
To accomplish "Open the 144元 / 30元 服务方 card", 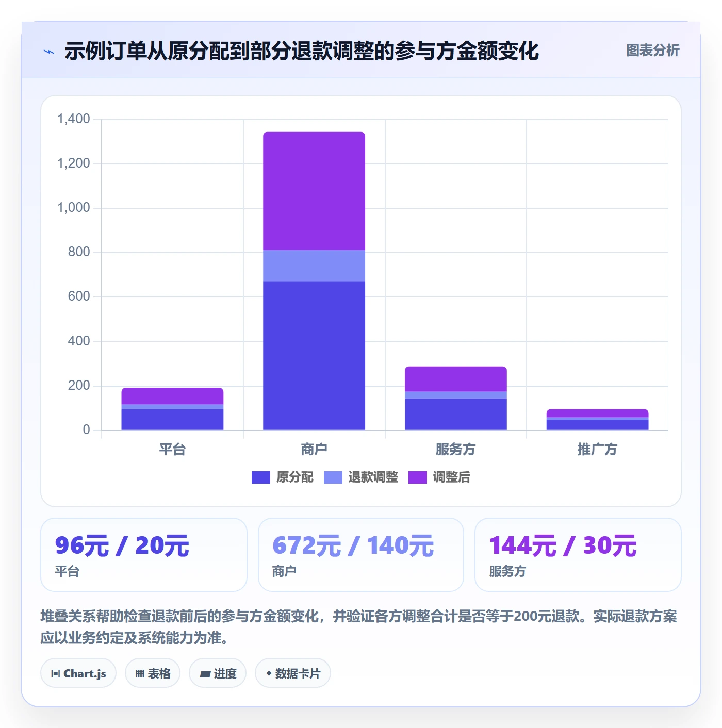I will click(578, 555).
